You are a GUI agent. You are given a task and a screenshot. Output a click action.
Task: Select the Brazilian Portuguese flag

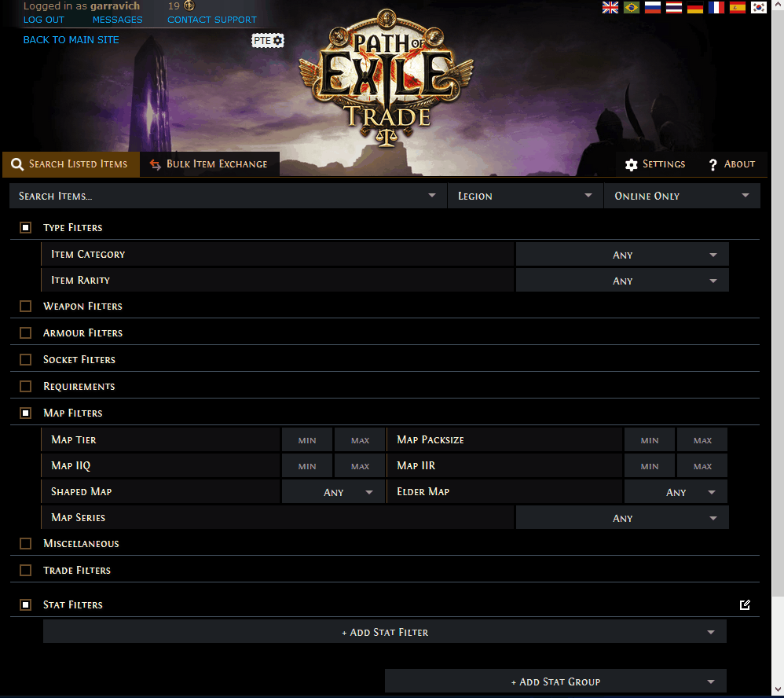pos(632,7)
